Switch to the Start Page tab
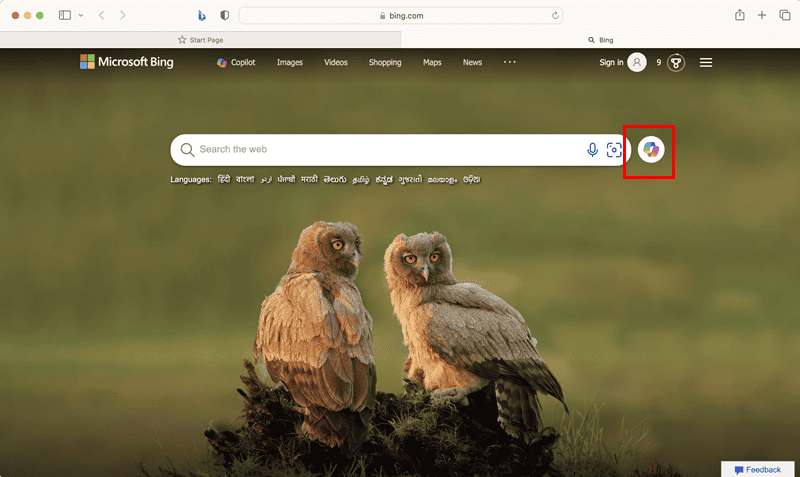The image size is (800, 477). (x=200, y=40)
